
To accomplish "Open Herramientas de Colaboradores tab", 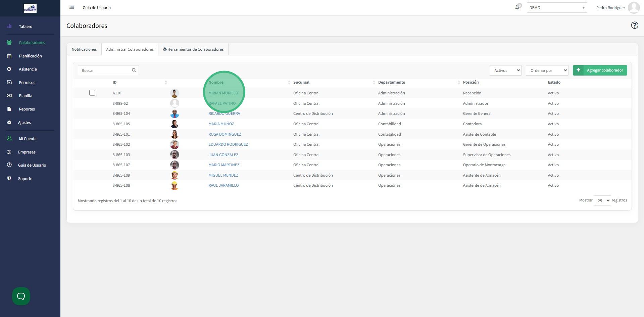I will click(x=193, y=49).
